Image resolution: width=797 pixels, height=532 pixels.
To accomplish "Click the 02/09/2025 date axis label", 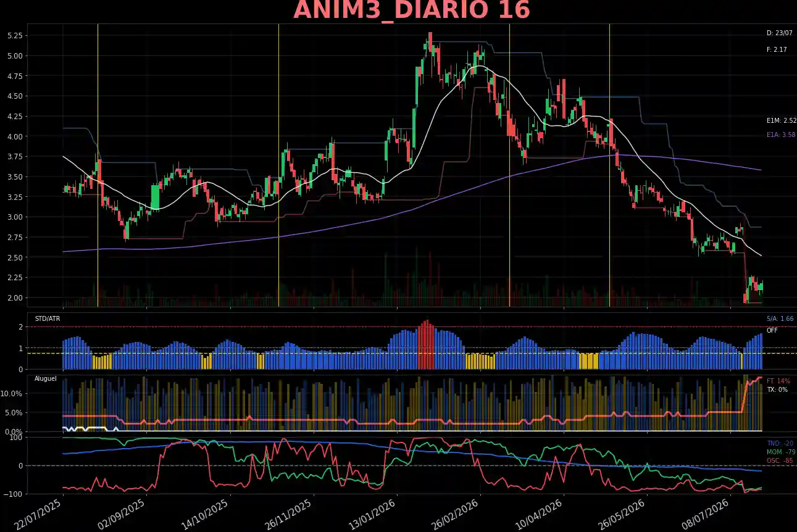I will point(122,514).
